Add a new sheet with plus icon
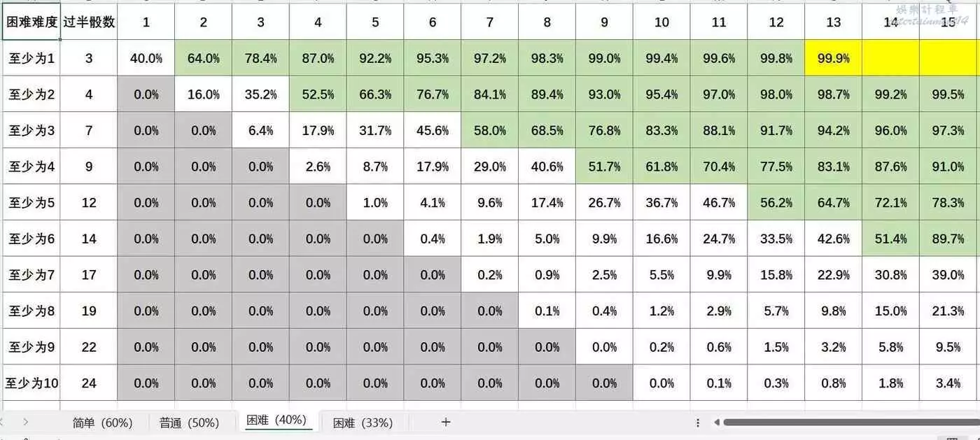The image size is (980, 440). (446, 422)
